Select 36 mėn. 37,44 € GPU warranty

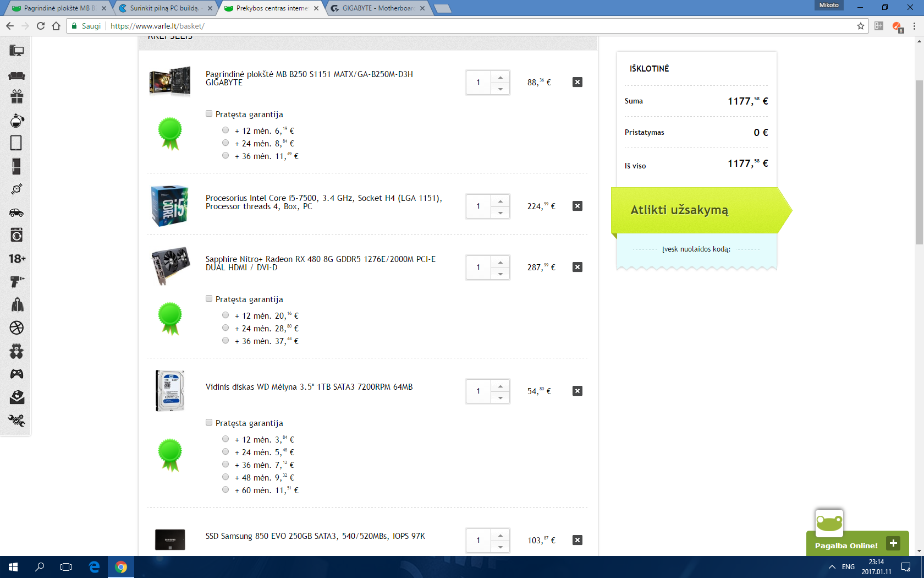(226, 341)
